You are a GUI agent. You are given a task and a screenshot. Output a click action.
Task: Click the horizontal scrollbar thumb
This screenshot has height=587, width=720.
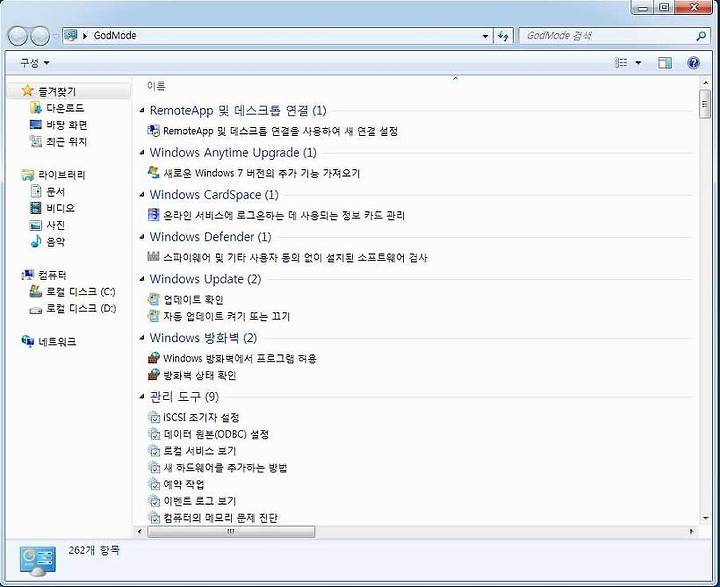(231, 531)
